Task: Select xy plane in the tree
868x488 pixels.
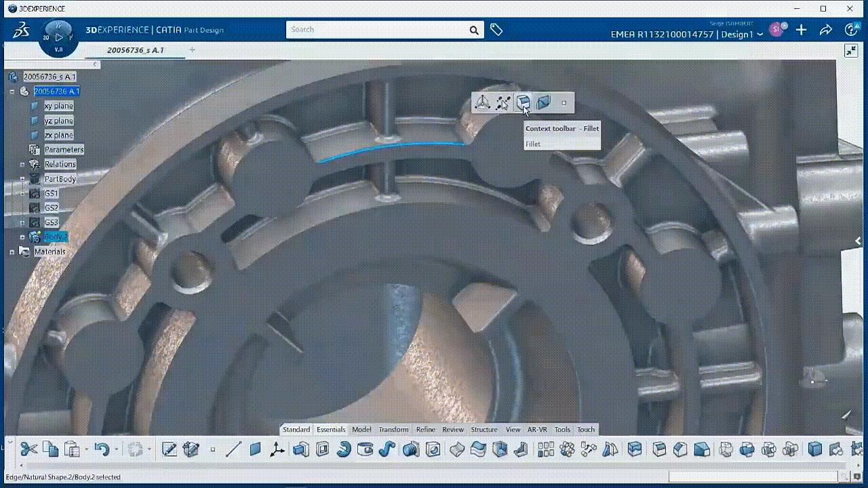Action: (x=58, y=106)
